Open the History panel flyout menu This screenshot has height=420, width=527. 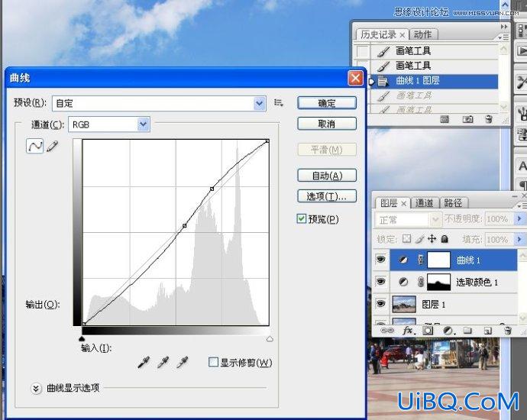pos(503,37)
